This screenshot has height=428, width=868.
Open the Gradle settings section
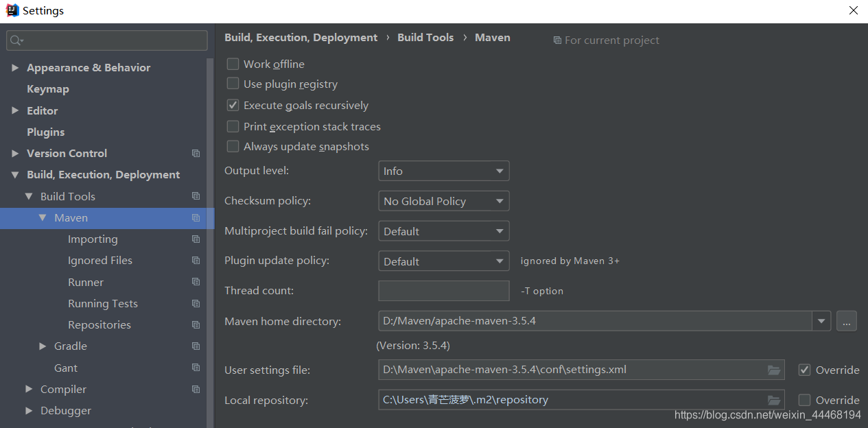[x=69, y=346]
